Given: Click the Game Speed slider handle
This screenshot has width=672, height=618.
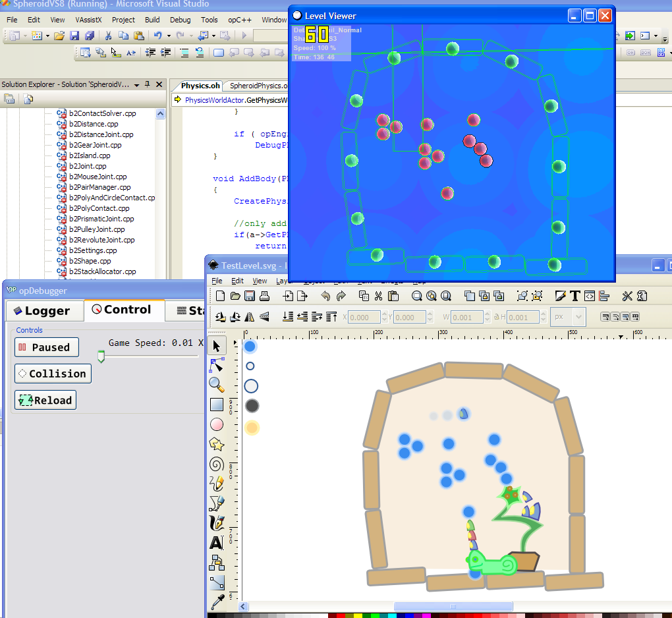Looking at the screenshot, I should tap(101, 356).
